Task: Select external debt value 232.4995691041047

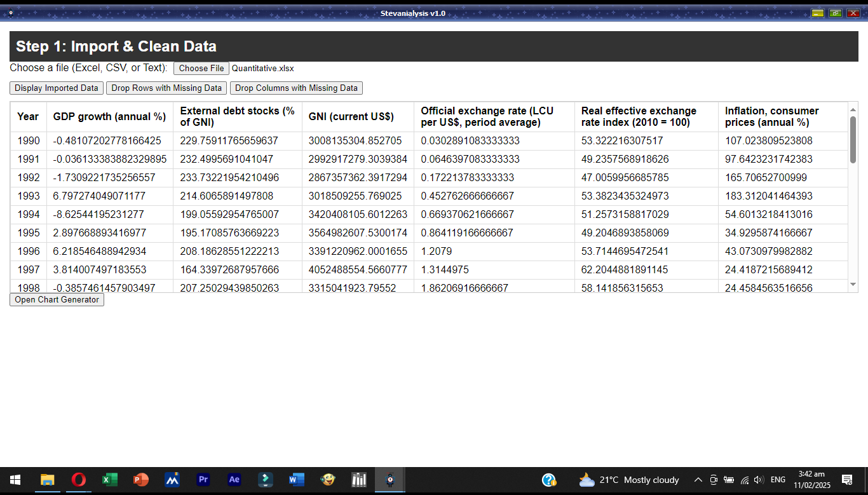Action: pyautogui.click(x=238, y=159)
